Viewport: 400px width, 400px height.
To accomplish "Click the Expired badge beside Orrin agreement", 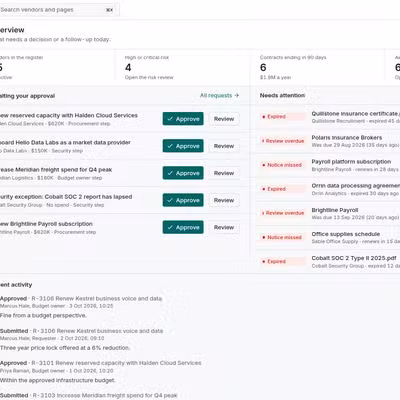I will [282, 189].
